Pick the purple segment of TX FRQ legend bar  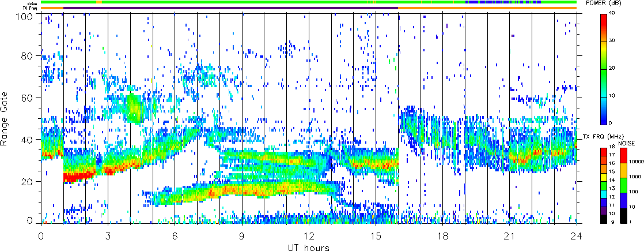[603, 209]
